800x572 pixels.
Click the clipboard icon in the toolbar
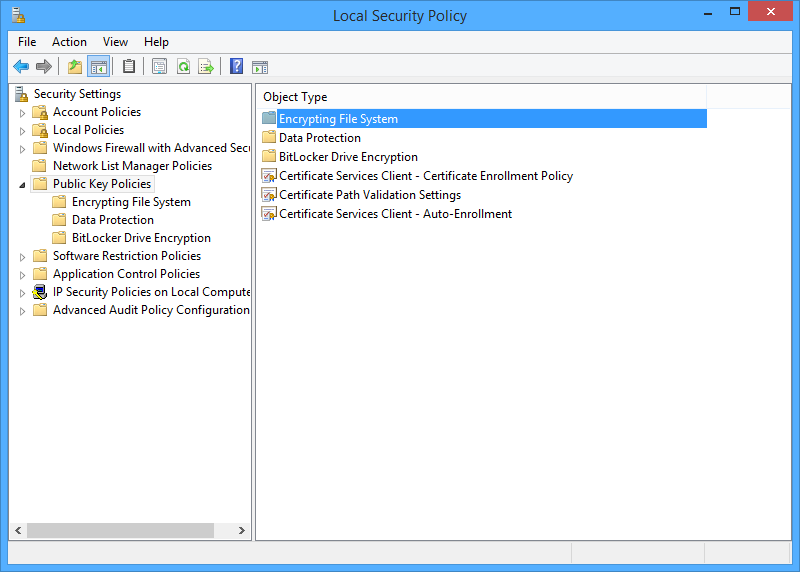[129, 67]
